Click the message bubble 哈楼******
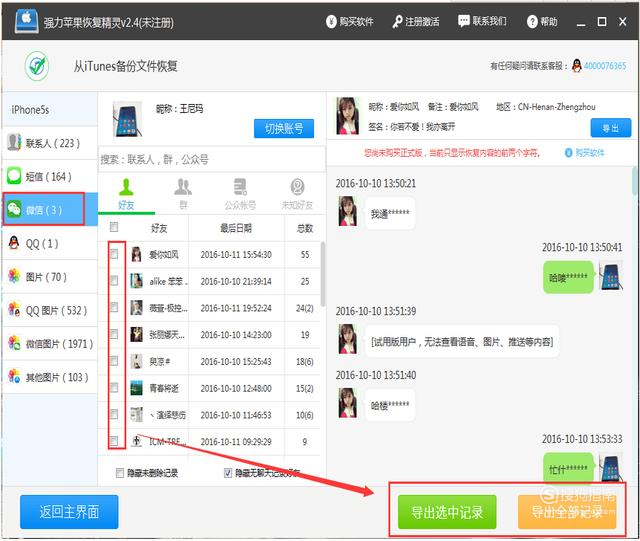 click(x=390, y=405)
